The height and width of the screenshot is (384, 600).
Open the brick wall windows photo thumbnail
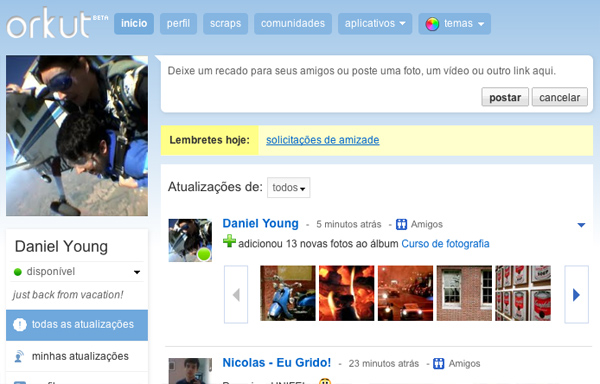(x=464, y=293)
